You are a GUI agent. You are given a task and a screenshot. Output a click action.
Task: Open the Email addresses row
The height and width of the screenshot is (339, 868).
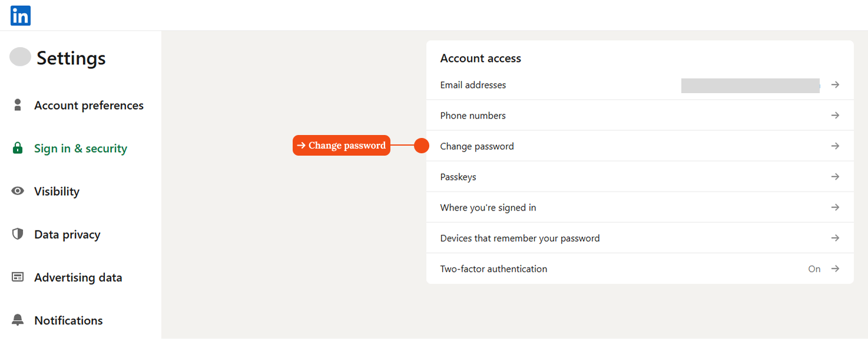(640, 85)
